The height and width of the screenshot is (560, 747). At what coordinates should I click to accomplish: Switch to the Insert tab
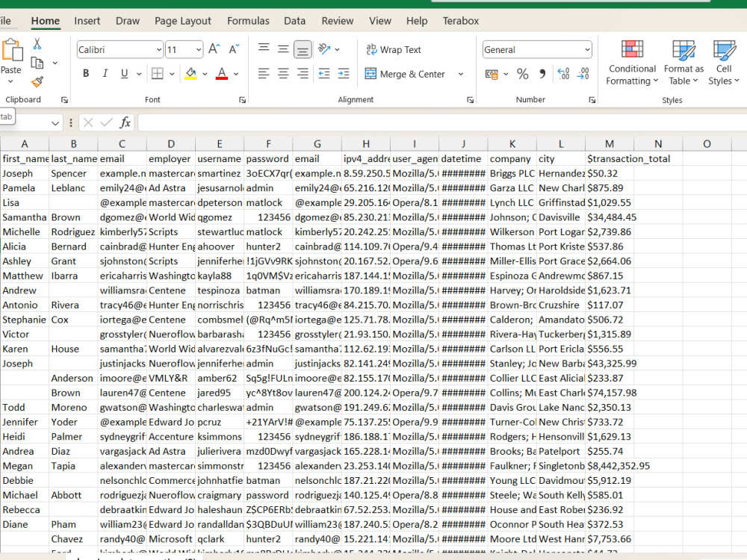[x=87, y=21]
